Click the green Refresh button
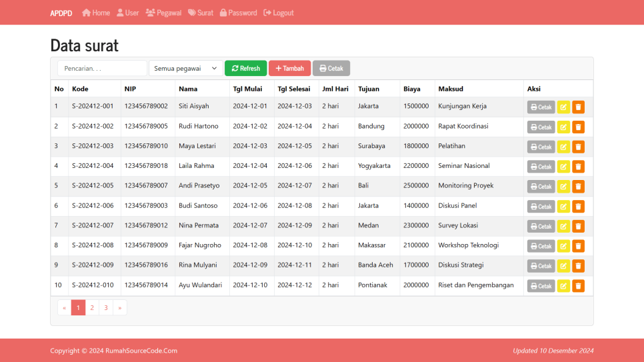This screenshot has width=644, height=362. point(245,68)
